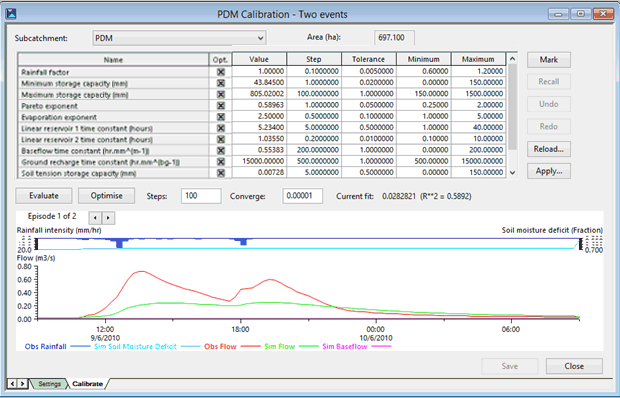
Task: Select the value cell 805.02002
Action: tap(259, 94)
